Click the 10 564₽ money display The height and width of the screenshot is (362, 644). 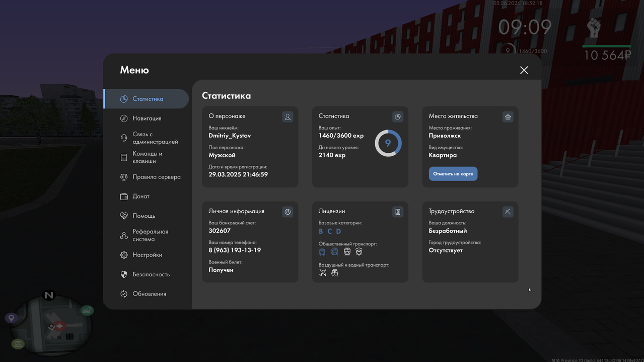tap(607, 55)
